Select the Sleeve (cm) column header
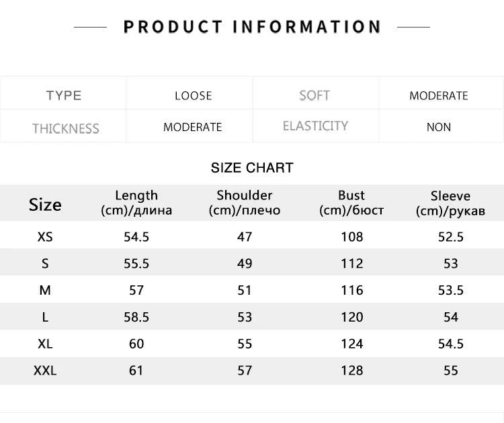Image resolution: width=504 pixels, height=423 pixels. point(450,203)
